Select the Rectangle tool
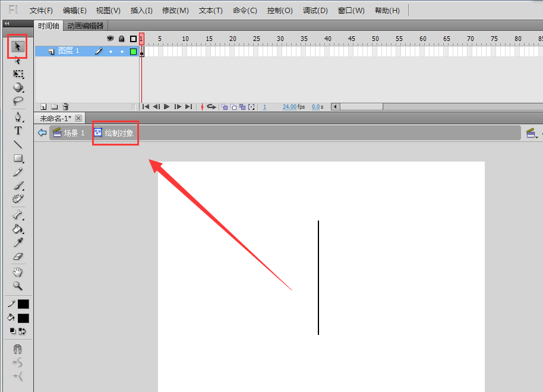Viewport: 543px width, 392px height. [18, 158]
